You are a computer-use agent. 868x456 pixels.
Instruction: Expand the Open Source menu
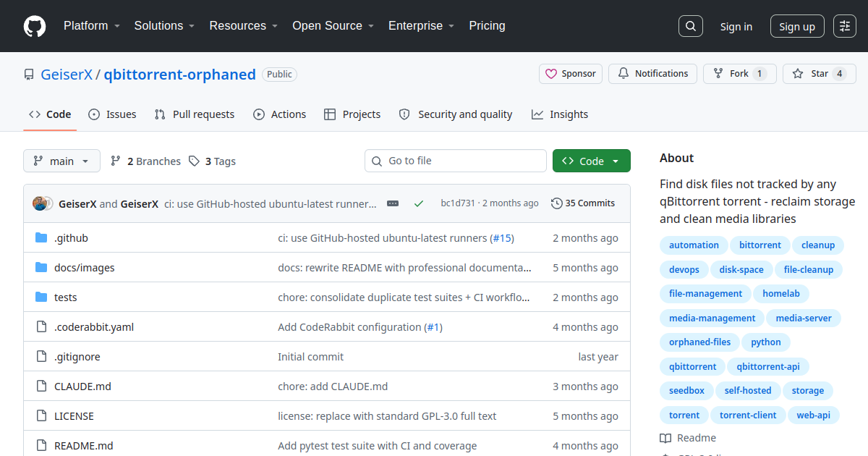(333, 26)
